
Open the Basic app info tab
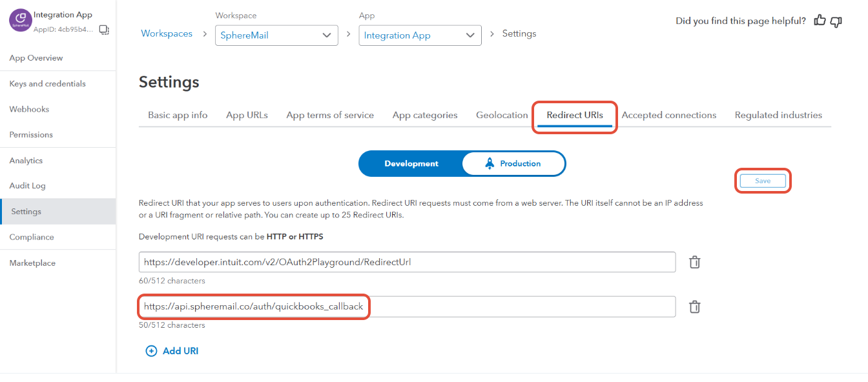pos(178,115)
